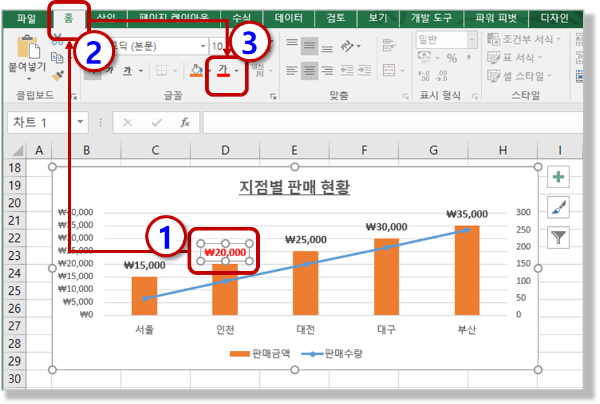
Task: Toggle underline (가) formatting
Action: tap(127, 71)
